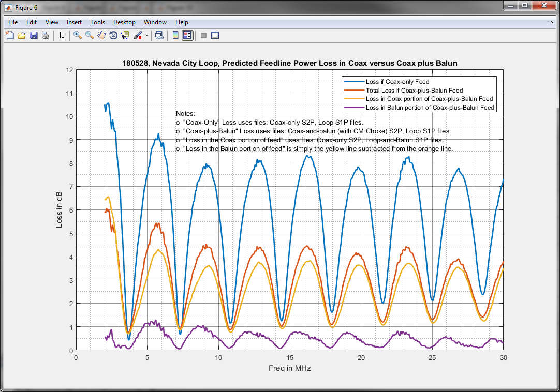Open the Brush tool color dropdown arrow
The height and width of the screenshot is (392, 560).
tap(146, 35)
